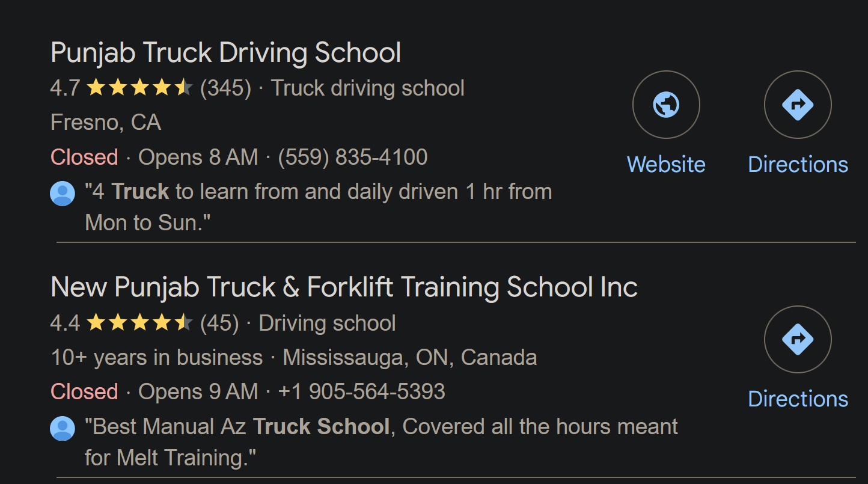Image resolution: width=868 pixels, height=484 pixels.
Task: Click the Website globe icon for Punjab Truck Driving School
Action: point(666,105)
